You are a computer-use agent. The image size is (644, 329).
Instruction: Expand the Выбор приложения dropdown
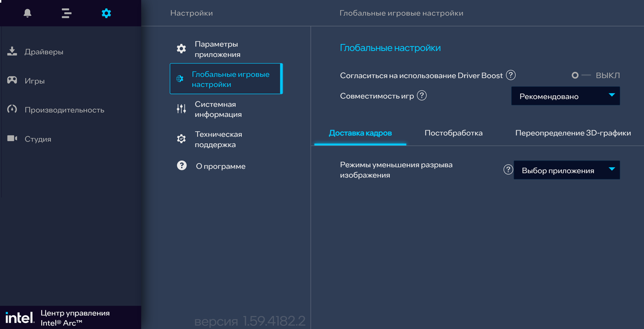[x=566, y=171]
